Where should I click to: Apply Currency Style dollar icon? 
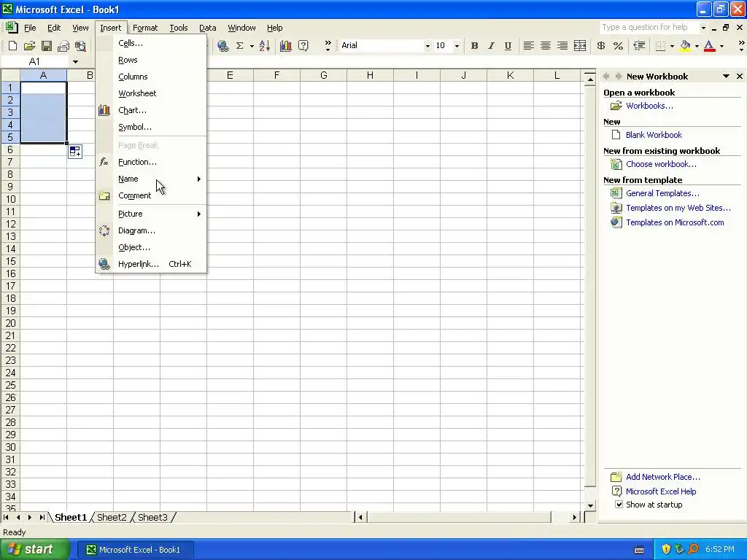point(601,46)
